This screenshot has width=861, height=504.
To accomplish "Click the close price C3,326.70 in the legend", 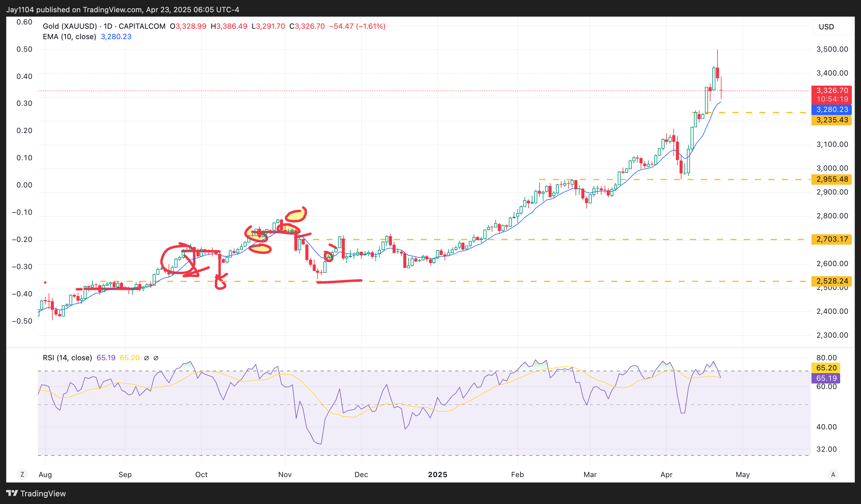I will tap(307, 26).
